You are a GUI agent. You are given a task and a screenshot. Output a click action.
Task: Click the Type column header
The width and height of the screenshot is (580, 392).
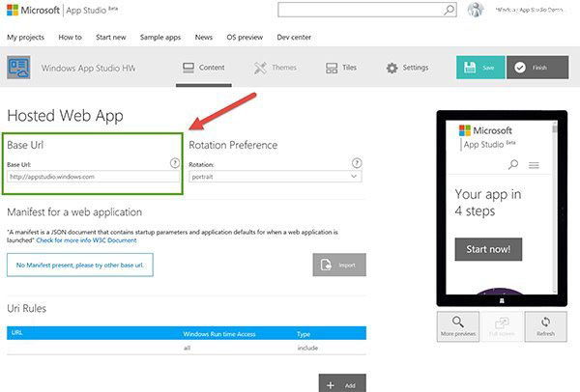[304, 334]
